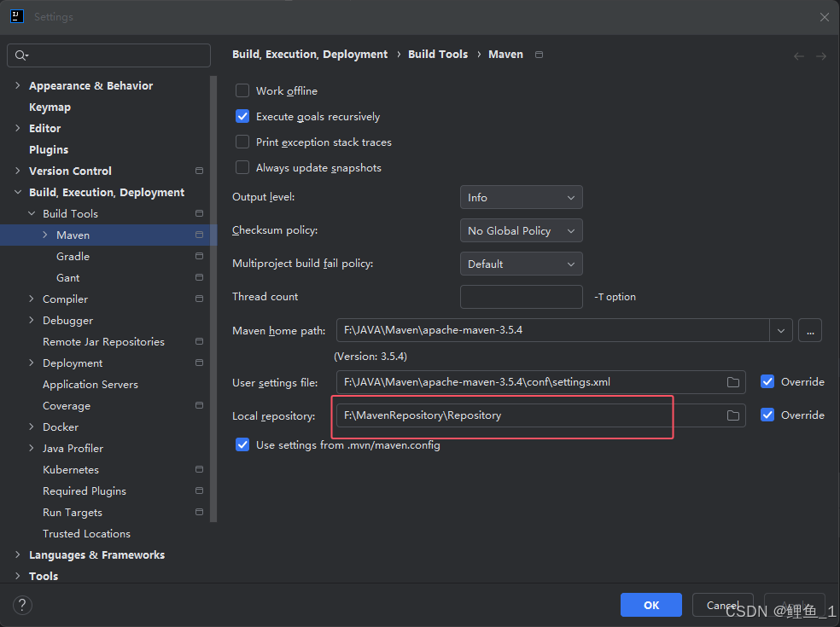
Task: Select Plugins in settings tree
Action: [49, 150]
